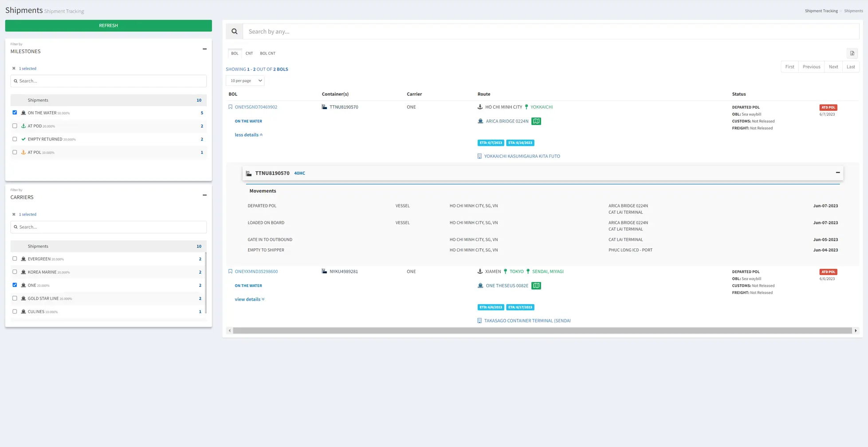
Task: Click the horizontal scrollbar right arrow
Action: [x=856, y=330]
